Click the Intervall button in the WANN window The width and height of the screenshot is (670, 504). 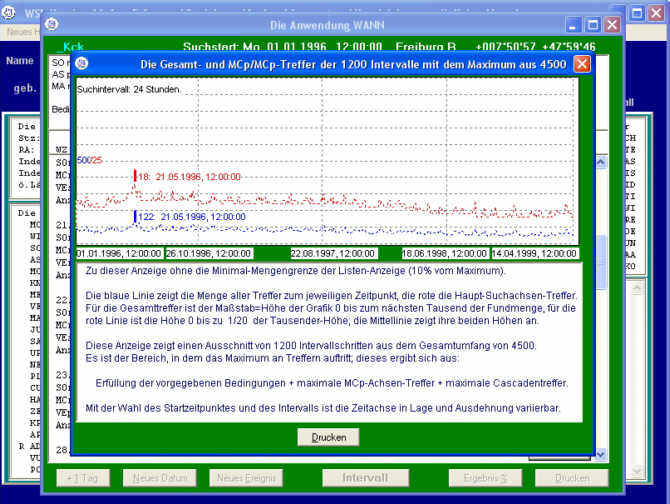coord(365,478)
